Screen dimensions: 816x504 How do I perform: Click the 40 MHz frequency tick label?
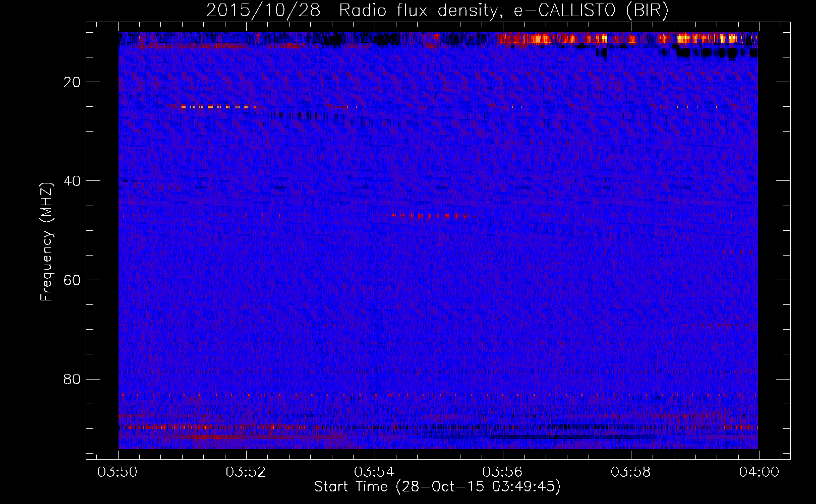coord(73,181)
